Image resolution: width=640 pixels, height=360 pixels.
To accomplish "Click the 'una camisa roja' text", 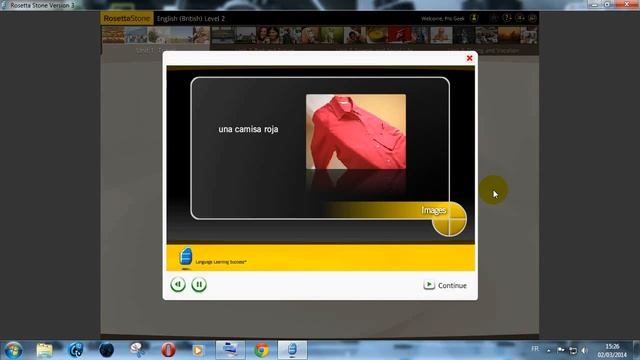I will (248, 129).
